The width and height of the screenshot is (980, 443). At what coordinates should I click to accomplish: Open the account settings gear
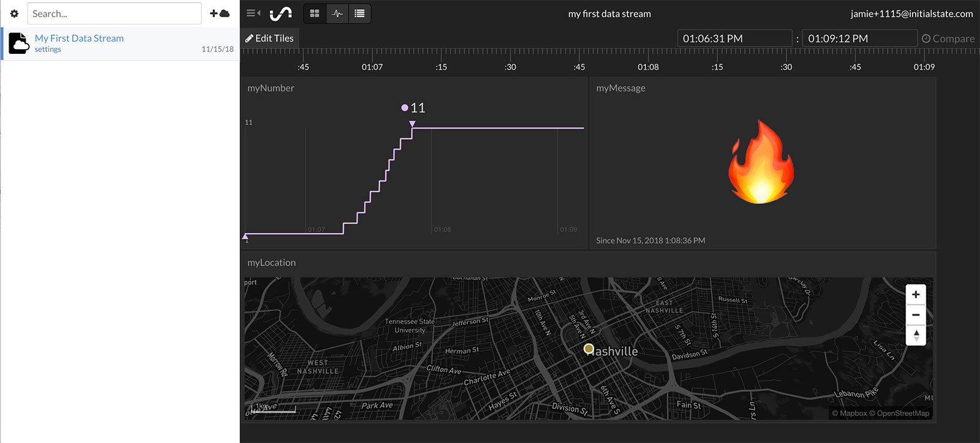(x=14, y=13)
